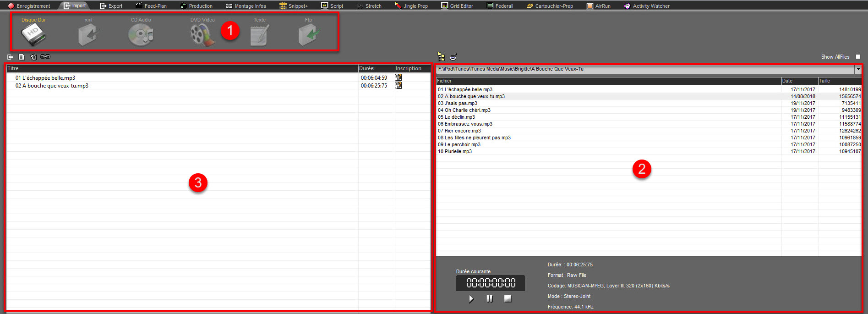Pause playback in the preview player

click(x=490, y=299)
